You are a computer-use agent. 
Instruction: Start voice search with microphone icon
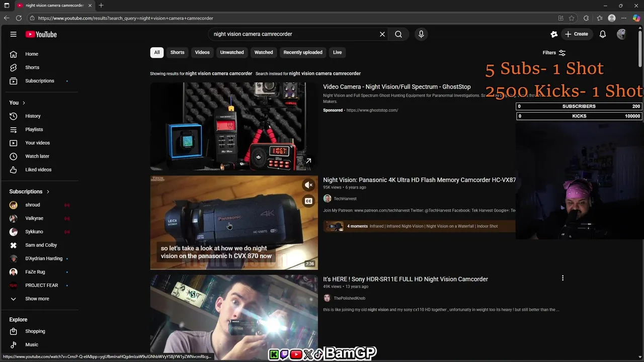pyautogui.click(x=421, y=34)
